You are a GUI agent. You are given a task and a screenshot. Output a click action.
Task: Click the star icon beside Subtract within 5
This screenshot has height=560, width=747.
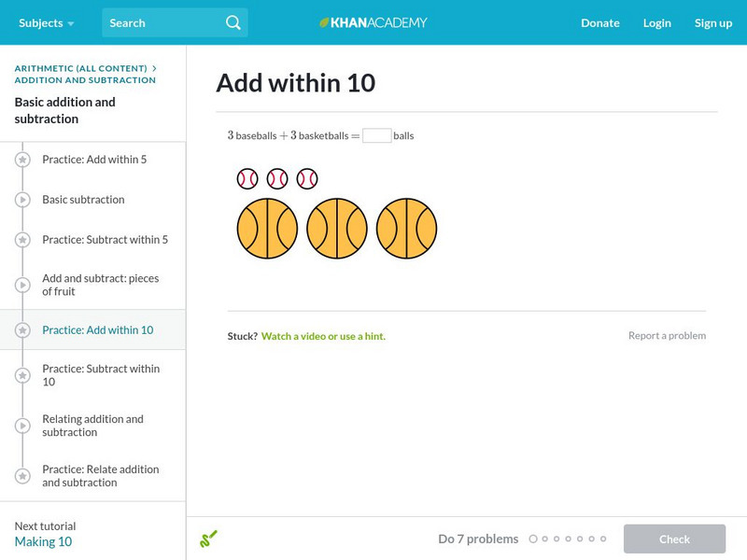22,240
